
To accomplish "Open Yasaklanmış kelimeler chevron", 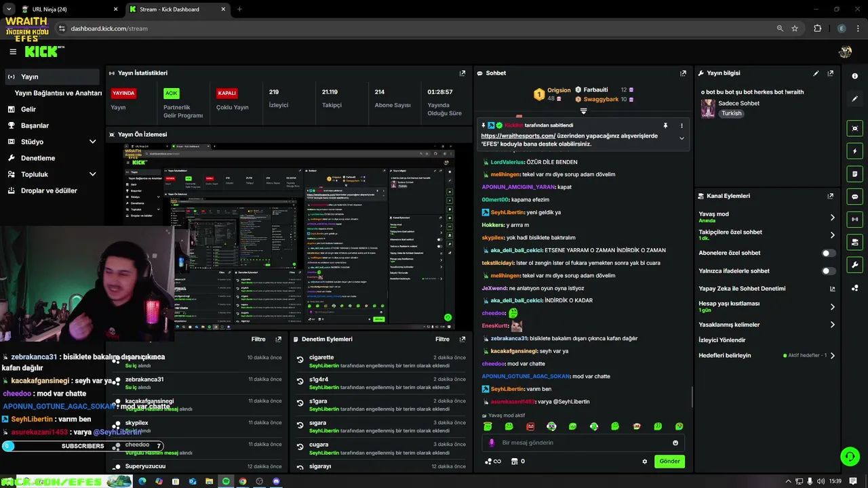I will tap(832, 325).
